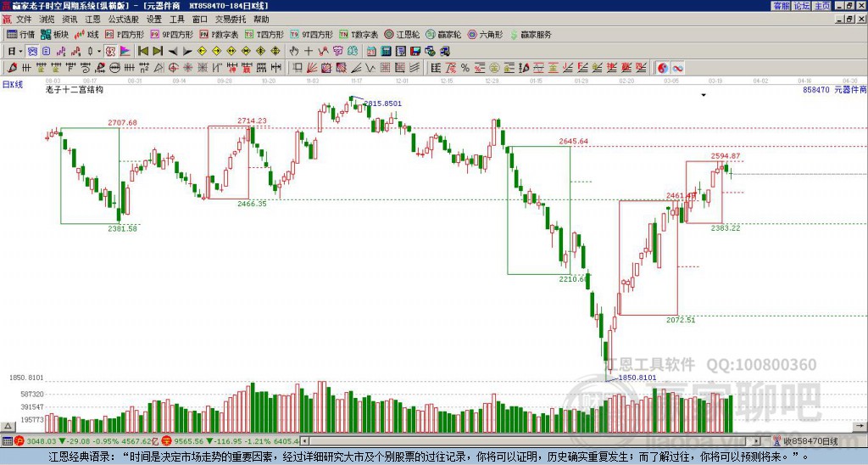Toggle the infinity loop icon
The width and height of the screenshot is (868, 465).
point(677,68)
